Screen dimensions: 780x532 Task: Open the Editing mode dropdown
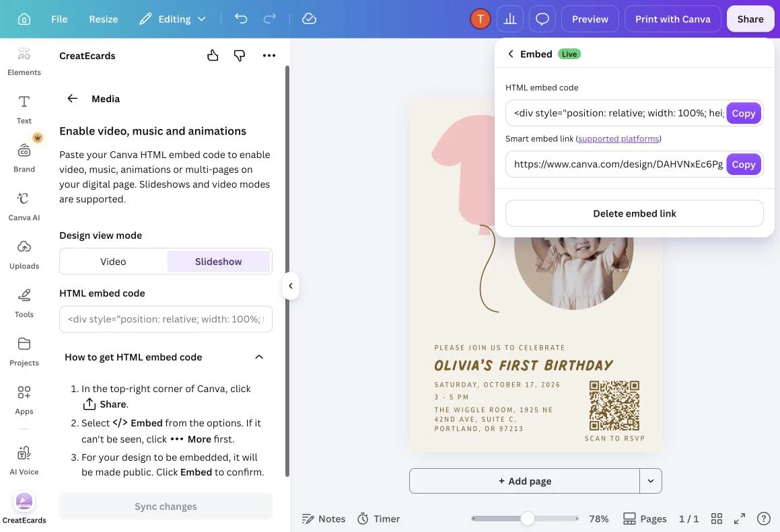coord(172,19)
